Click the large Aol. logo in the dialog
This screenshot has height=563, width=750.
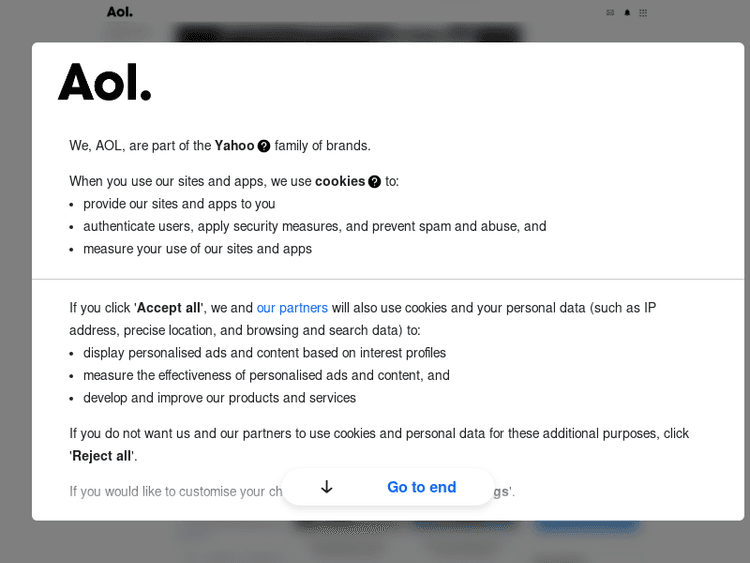pyautogui.click(x=105, y=82)
